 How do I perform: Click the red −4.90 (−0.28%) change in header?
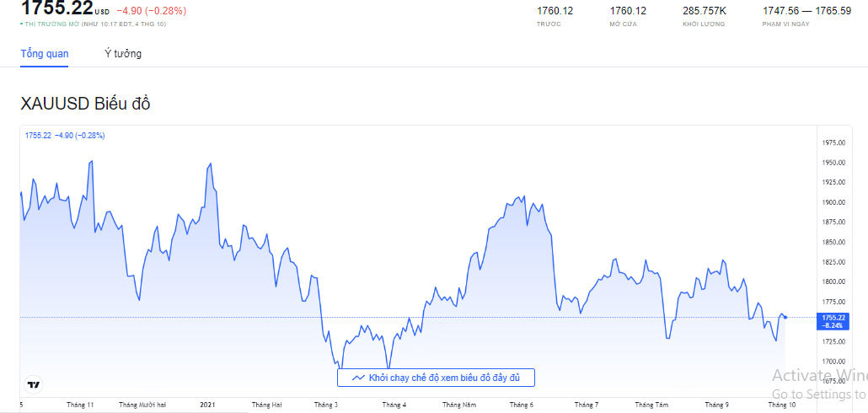(x=151, y=11)
